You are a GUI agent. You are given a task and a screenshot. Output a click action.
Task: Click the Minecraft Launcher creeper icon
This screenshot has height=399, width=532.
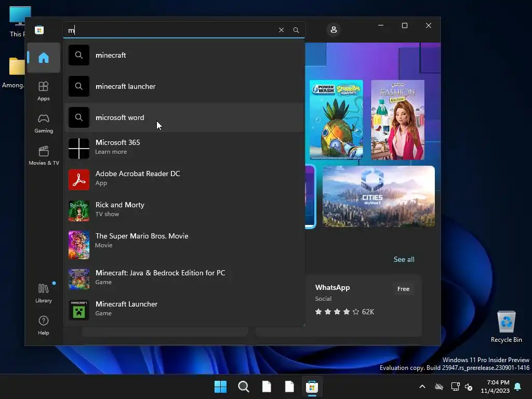pos(79,310)
